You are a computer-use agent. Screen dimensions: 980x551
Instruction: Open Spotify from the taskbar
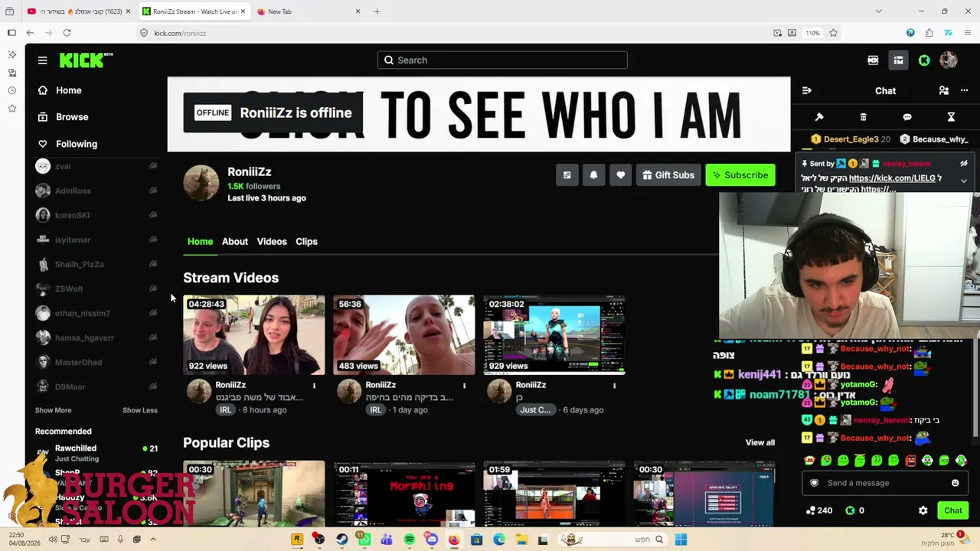pos(410,540)
